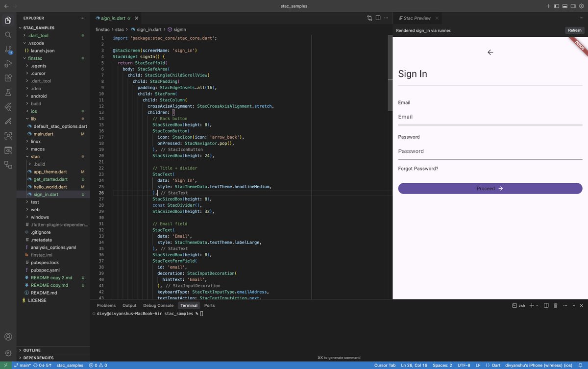This screenshot has height=369, width=588.
Task: Open the Search view in the Activity Bar
Action: pos(8,35)
